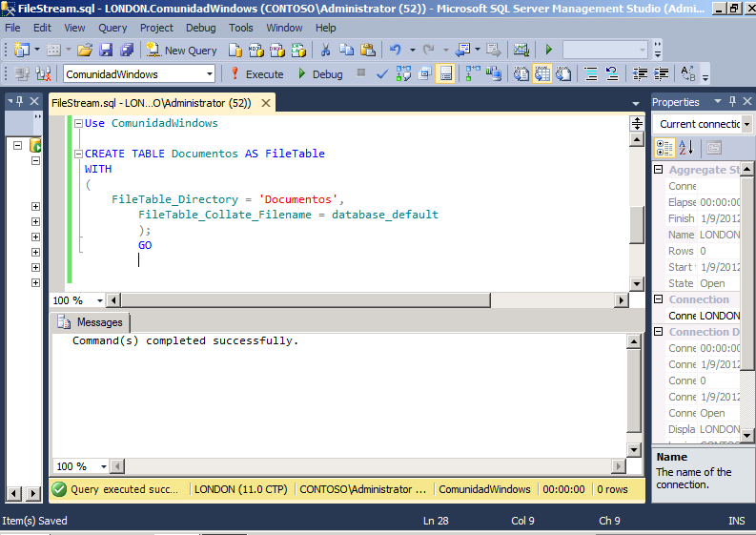This screenshot has width=756, height=535.
Task: Collapse the Connection category in Properties
Action: (x=659, y=299)
